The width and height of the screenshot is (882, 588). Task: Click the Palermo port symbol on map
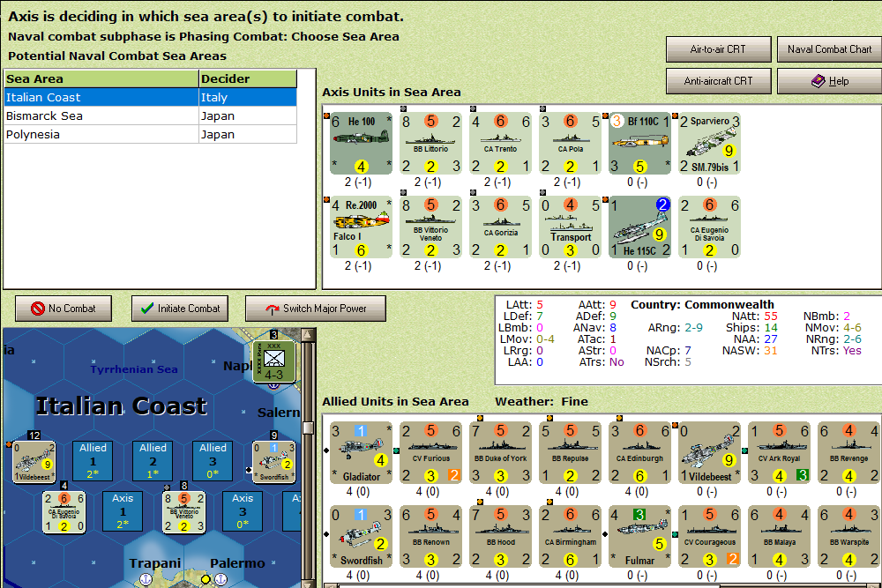pyautogui.click(x=221, y=579)
